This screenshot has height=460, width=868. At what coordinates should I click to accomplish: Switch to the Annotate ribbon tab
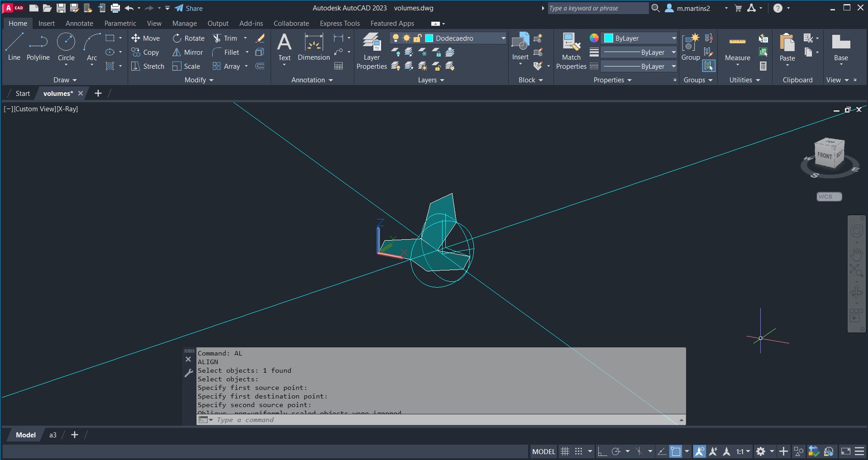pos(79,24)
